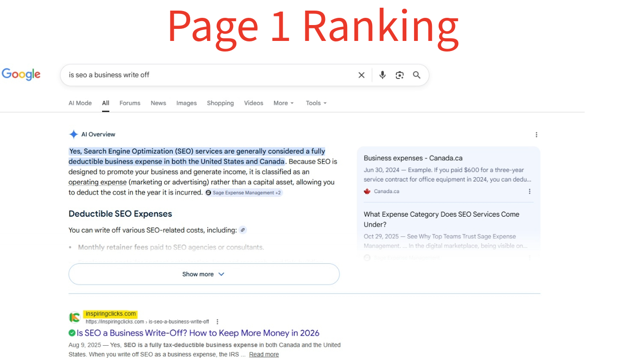Open What Expense Category Does SEO Services article
625x364 pixels.
point(442,219)
